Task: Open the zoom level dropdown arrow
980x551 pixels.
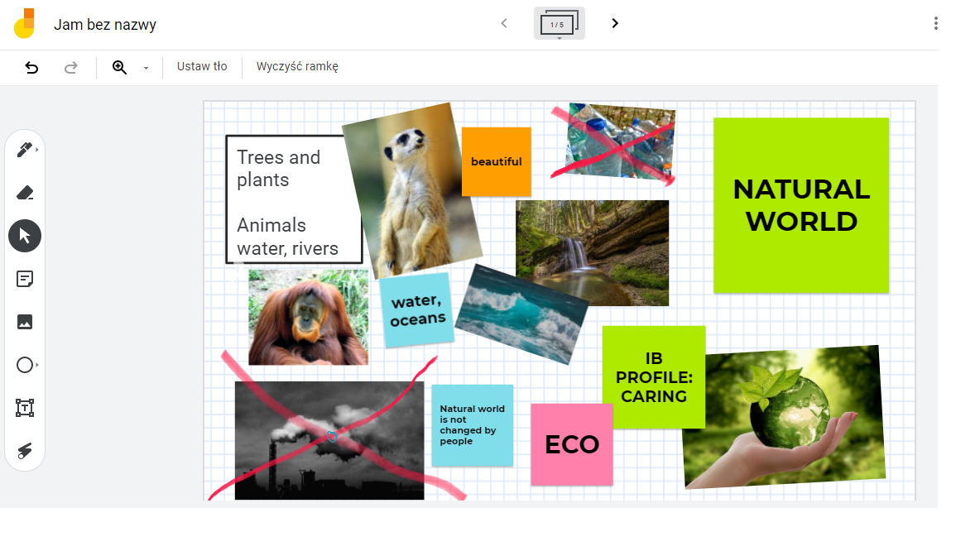Action: coord(146,68)
